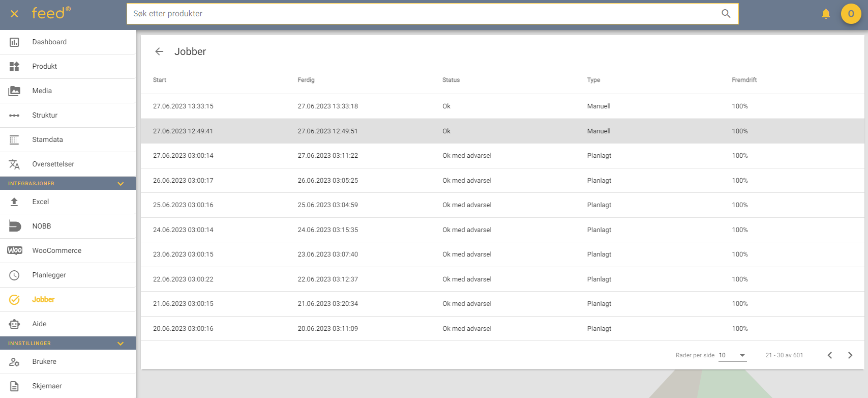Open the user avatar menu
This screenshot has height=398, width=868.
pos(851,14)
